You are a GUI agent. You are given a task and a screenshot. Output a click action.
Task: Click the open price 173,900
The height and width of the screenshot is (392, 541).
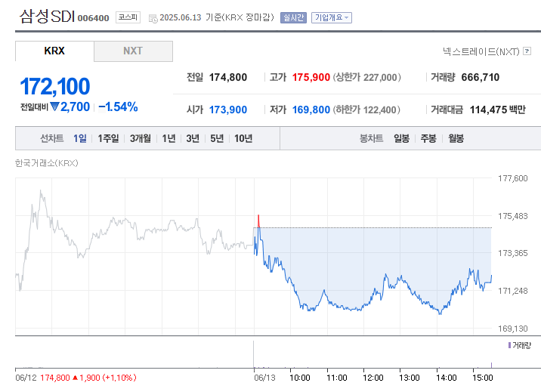point(228,110)
